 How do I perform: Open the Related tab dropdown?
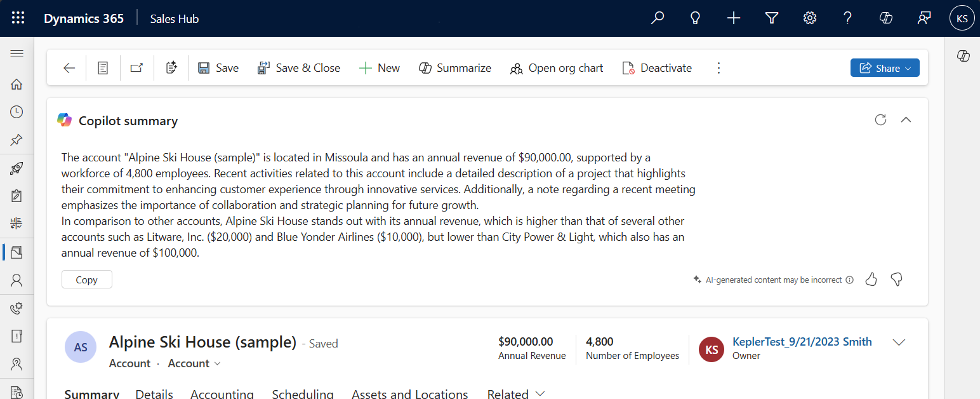pyautogui.click(x=516, y=394)
